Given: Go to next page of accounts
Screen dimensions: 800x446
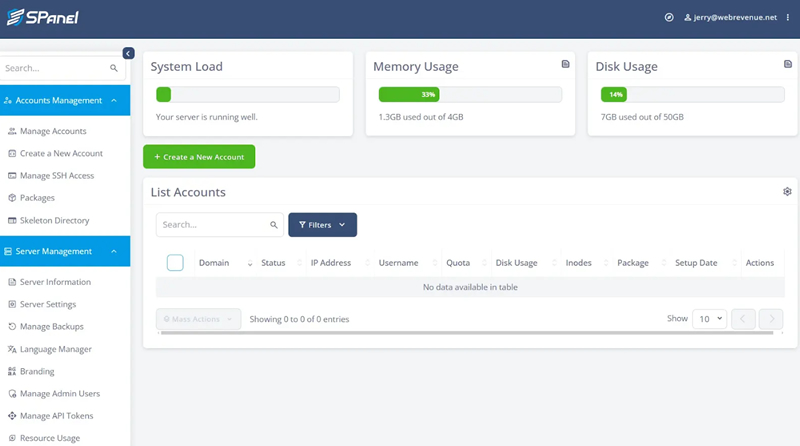Looking at the screenshot, I should tap(771, 319).
